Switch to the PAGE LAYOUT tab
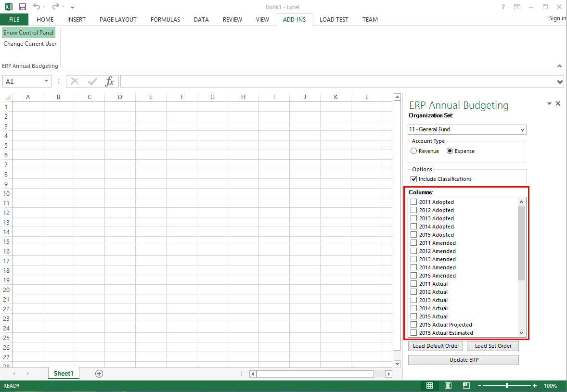 [x=118, y=20]
